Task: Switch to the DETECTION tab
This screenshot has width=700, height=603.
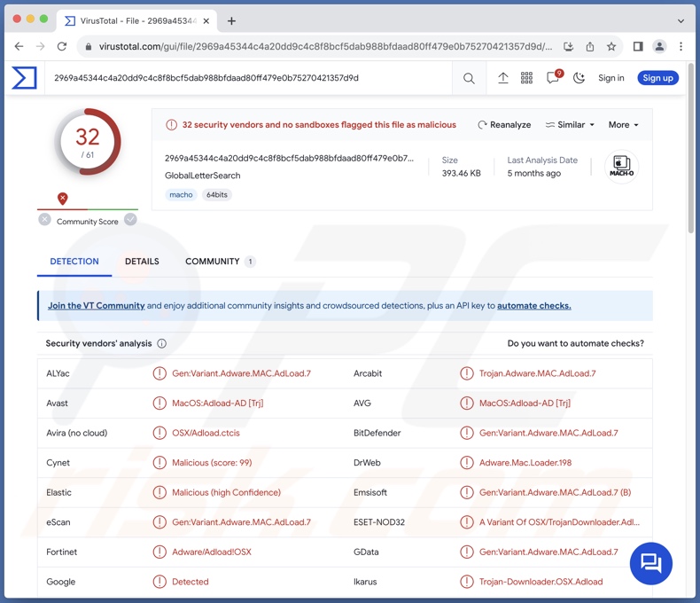Action: click(x=74, y=262)
